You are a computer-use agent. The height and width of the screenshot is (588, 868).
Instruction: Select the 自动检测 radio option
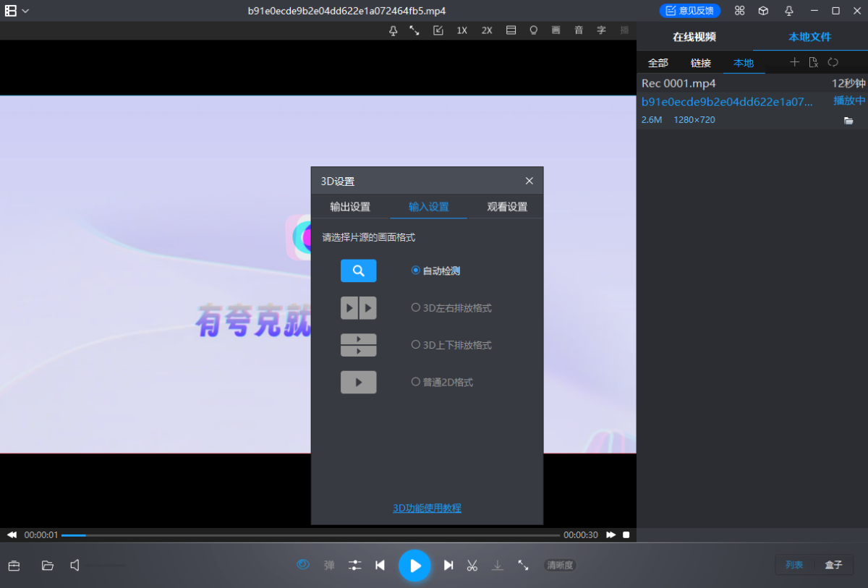(x=416, y=270)
